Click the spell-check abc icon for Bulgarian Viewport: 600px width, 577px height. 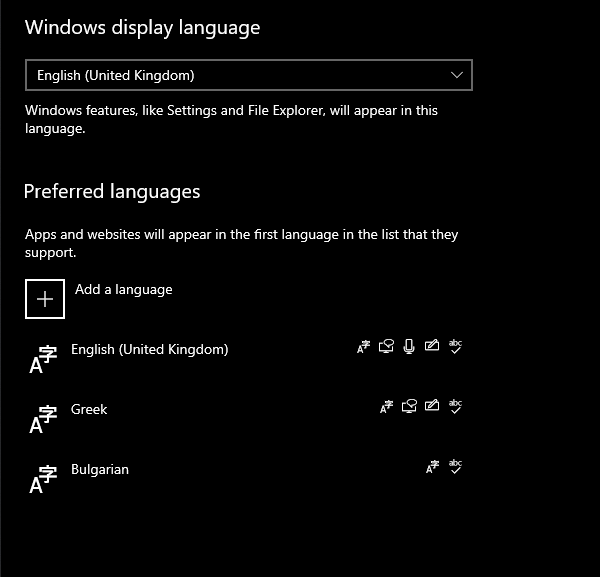coord(456,466)
